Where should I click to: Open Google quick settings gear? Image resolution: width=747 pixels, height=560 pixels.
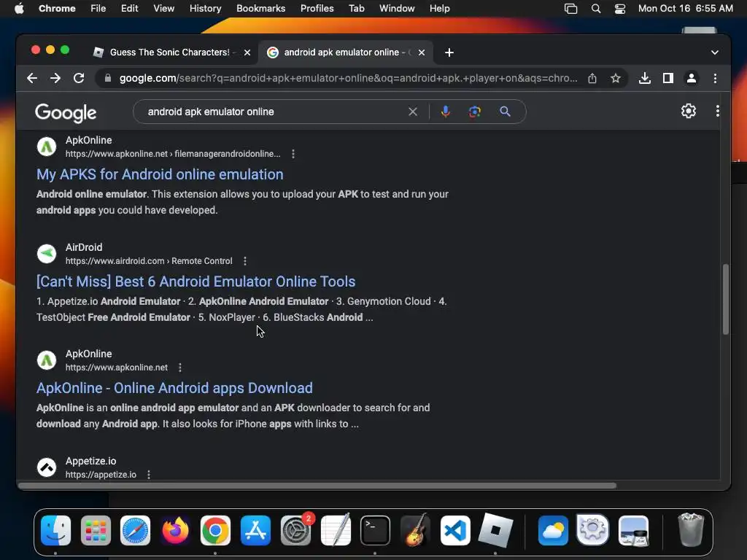(x=689, y=111)
